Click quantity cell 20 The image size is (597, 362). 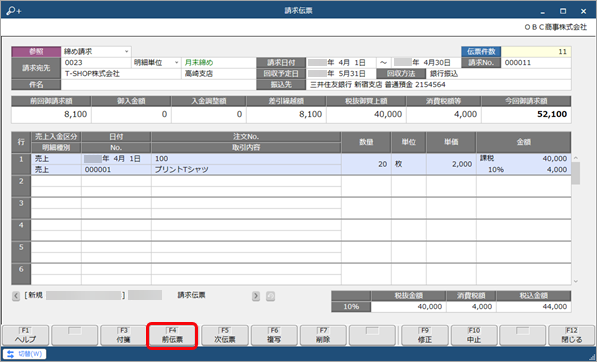366,164
